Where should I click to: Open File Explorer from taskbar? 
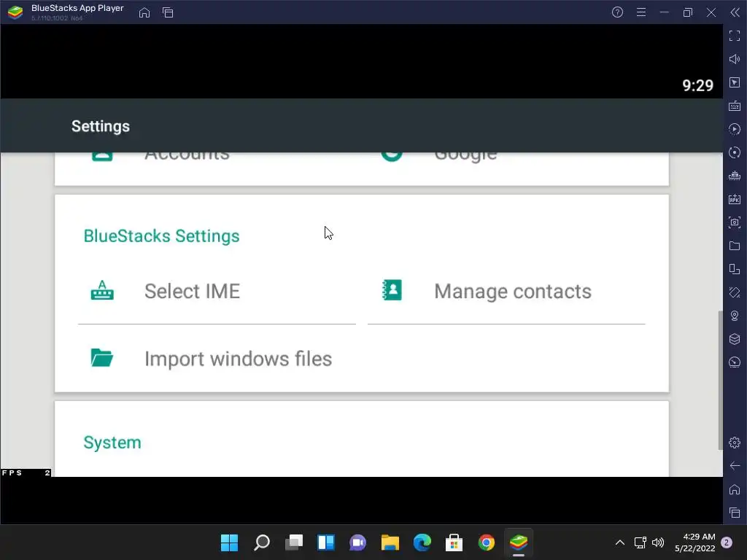tap(390, 542)
